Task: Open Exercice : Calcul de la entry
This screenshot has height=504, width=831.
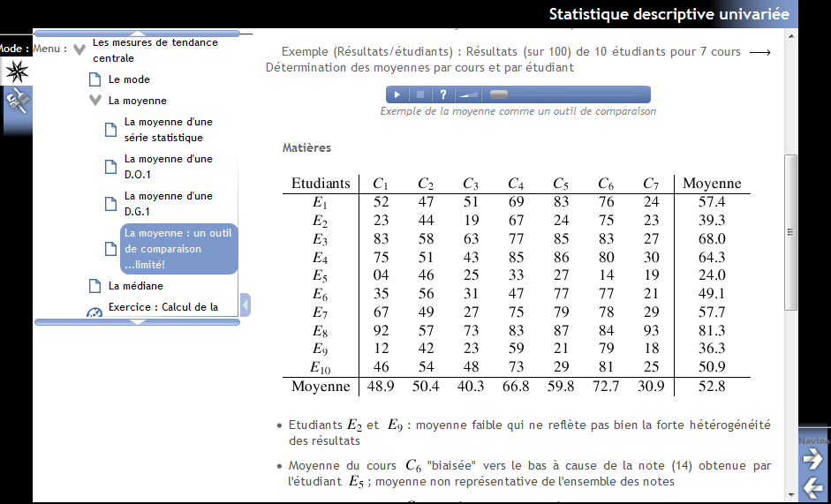Action: pyautogui.click(x=163, y=307)
